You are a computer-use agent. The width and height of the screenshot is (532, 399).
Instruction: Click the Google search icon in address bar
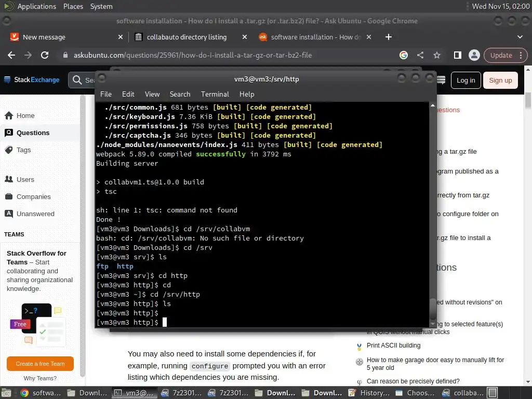point(403,55)
